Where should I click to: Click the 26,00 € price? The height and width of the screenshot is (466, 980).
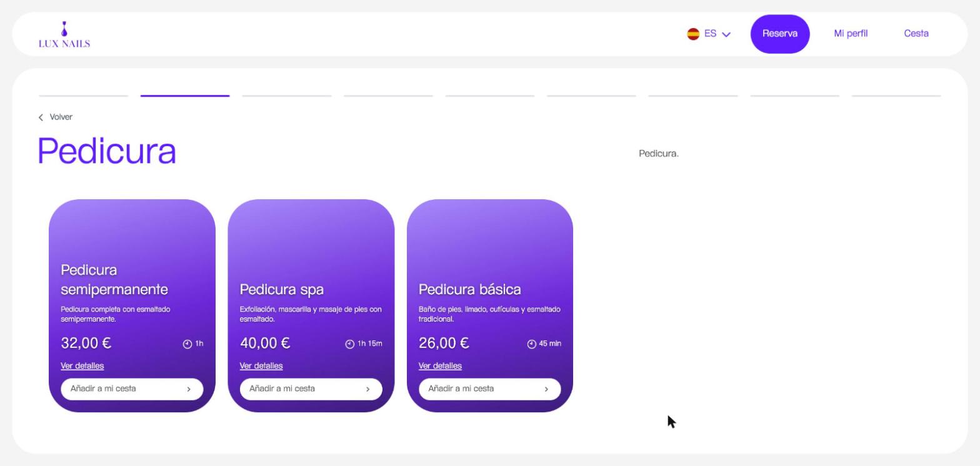point(444,343)
